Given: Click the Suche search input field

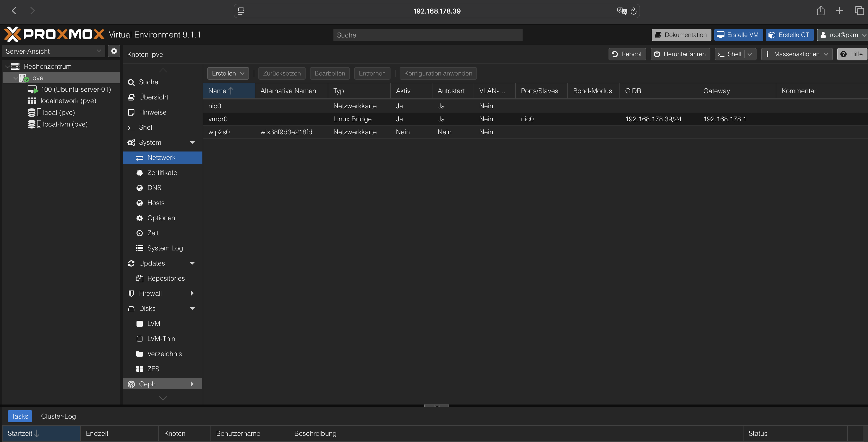Looking at the screenshot, I should coord(427,35).
